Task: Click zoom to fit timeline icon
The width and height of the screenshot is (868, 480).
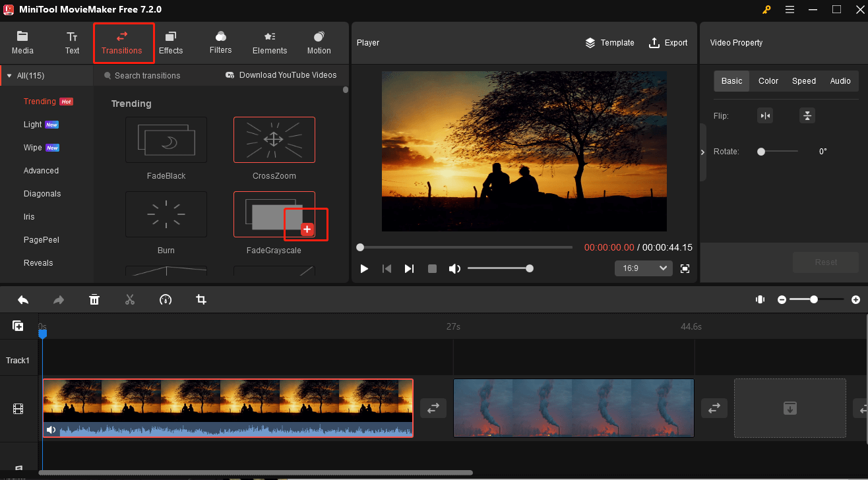Action: tap(760, 299)
